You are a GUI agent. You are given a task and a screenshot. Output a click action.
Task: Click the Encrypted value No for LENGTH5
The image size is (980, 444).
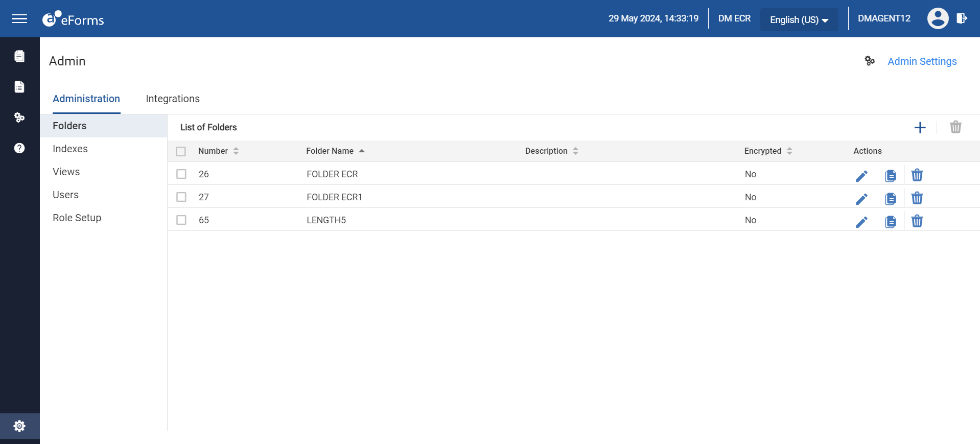coord(750,220)
